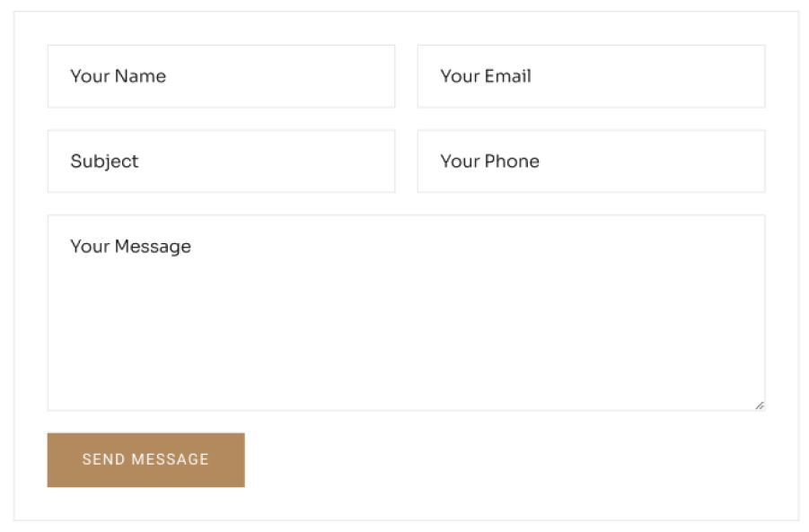The height and width of the screenshot is (532, 809).
Task: Click the 'Your Message' placeholder text
Action: [x=130, y=247]
